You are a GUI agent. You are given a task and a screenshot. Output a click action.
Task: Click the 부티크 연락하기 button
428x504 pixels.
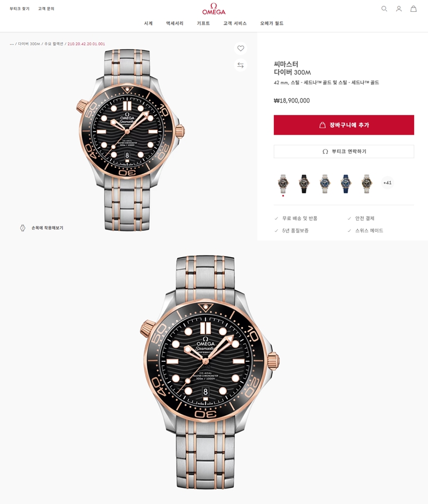343,151
